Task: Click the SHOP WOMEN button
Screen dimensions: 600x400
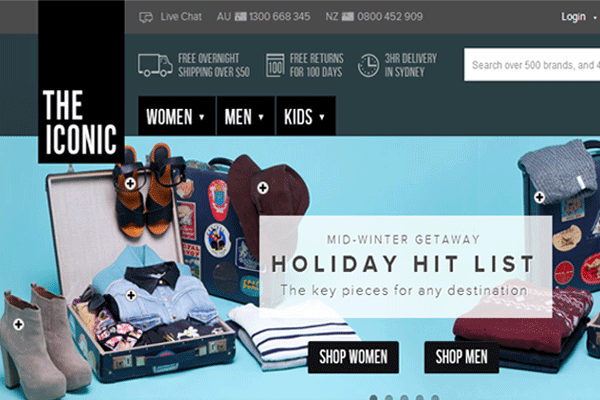Action: [353, 357]
